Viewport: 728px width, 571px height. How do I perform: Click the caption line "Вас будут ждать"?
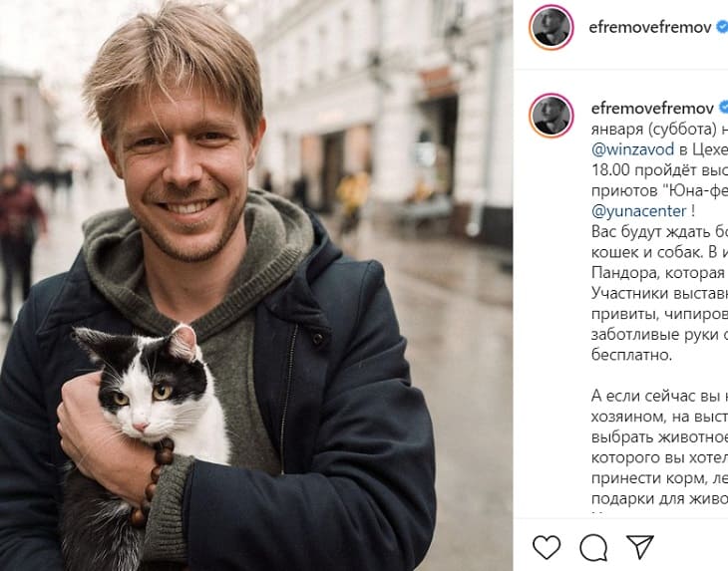[660, 231]
